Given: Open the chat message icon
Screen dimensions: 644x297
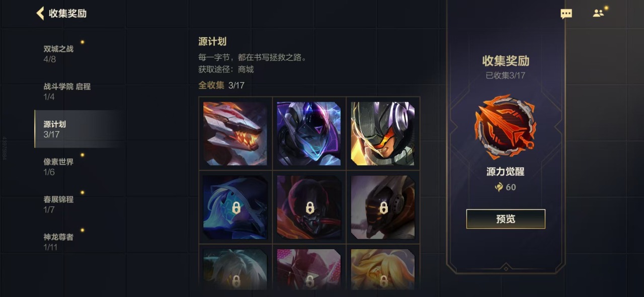Looking at the screenshot, I should pos(567,14).
